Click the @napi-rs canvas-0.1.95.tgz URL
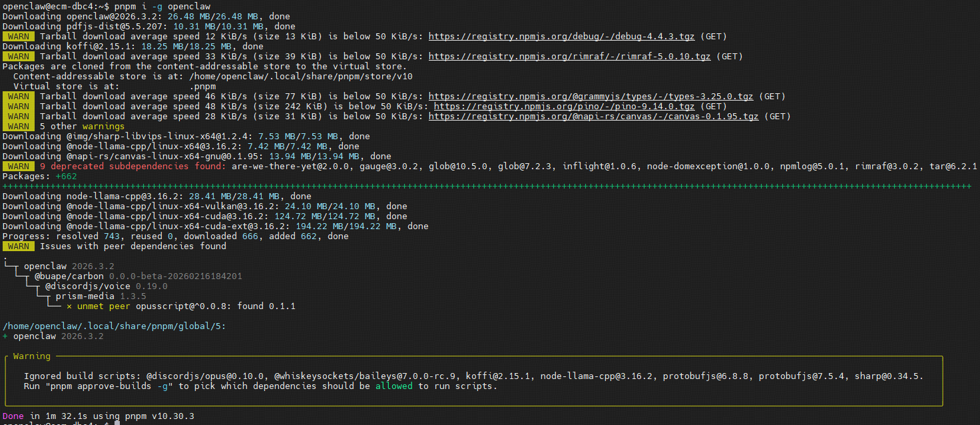980x425 pixels. coord(593,117)
